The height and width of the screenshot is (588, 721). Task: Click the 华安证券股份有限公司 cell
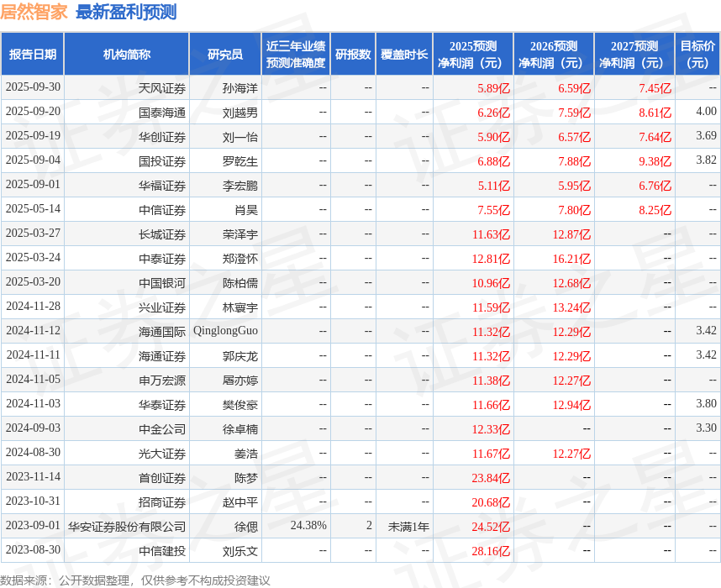127,527
